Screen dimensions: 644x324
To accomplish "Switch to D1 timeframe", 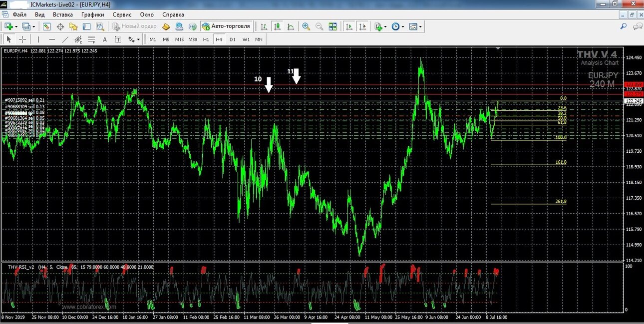I will pos(232,39).
